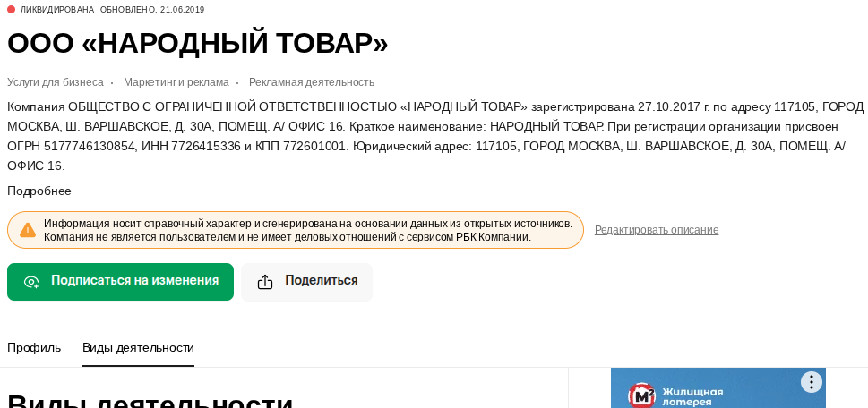The image size is (868, 408).
Task: Expand the description with Подробнее
Action: pyautogui.click(x=39, y=191)
